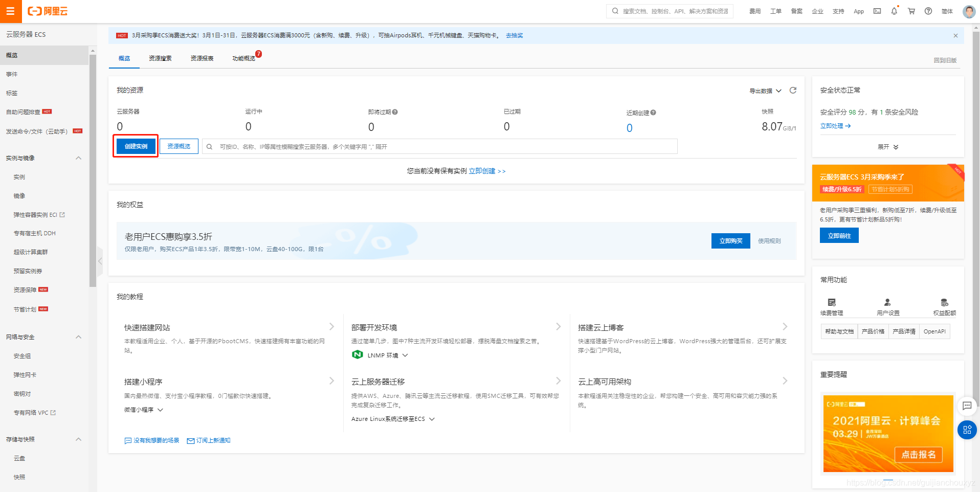Click 没有我想要的场景 feedback link

tap(152, 440)
